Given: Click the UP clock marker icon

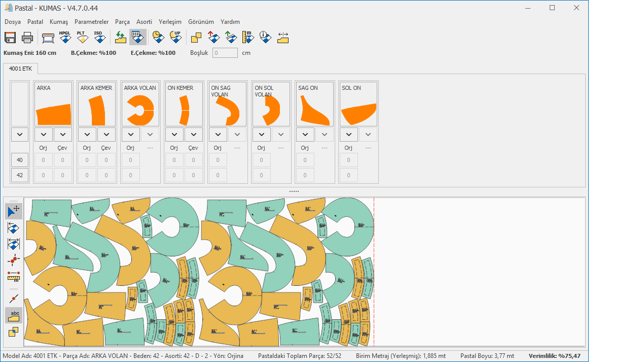Looking at the screenshot, I should click(175, 38).
